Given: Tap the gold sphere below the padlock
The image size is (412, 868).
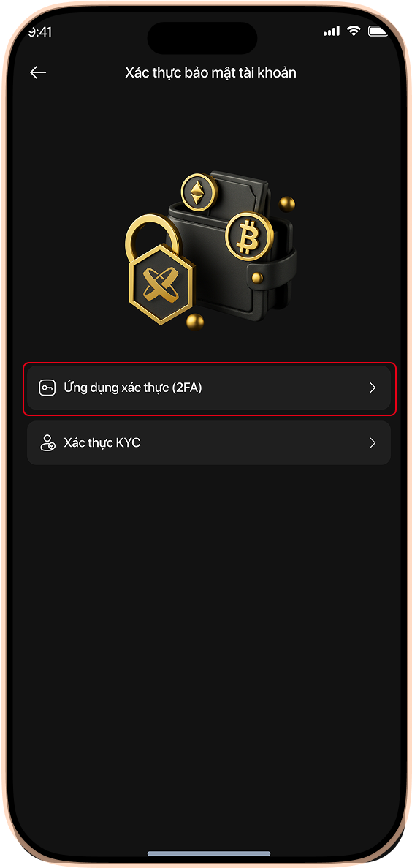Looking at the screenshot, I should point(195,321).
